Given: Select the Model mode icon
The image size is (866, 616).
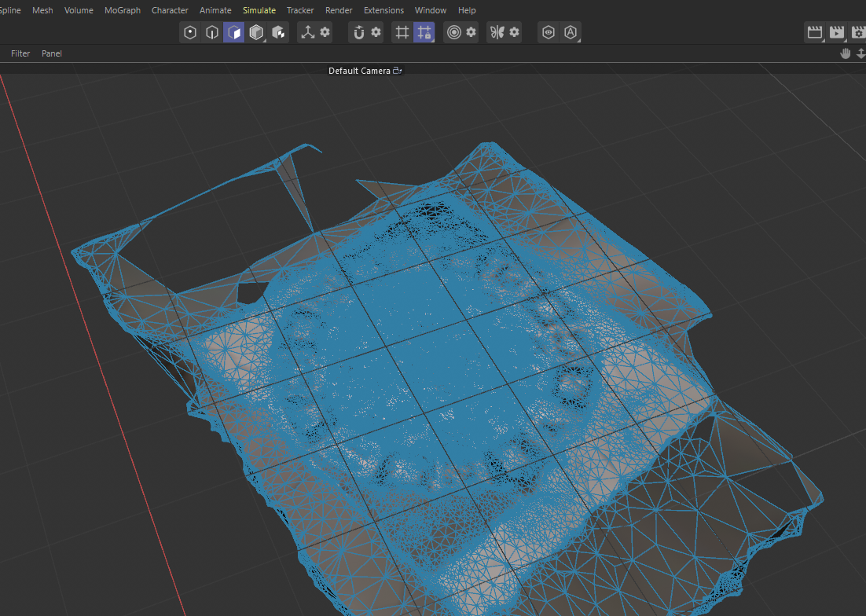Looking at the screenshot, I should (255, 31).
